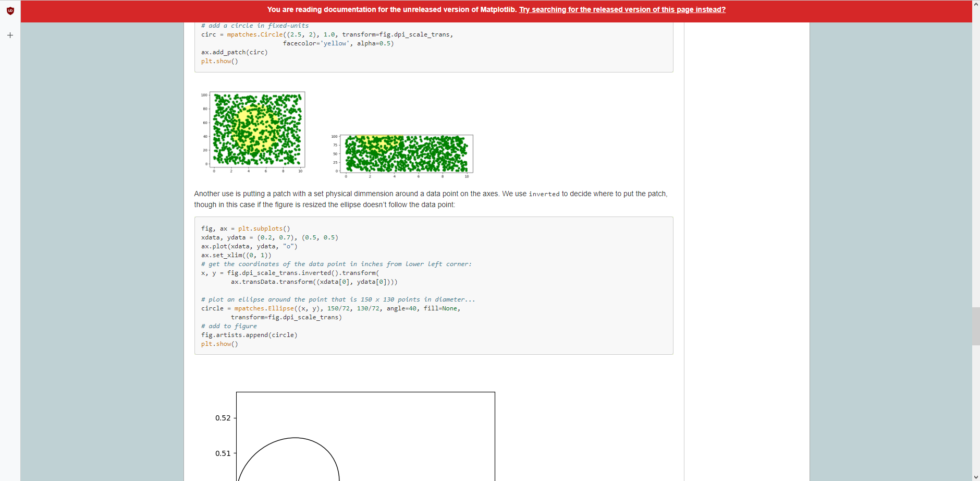Click the "0.51" axis tick label

(223, 453)
